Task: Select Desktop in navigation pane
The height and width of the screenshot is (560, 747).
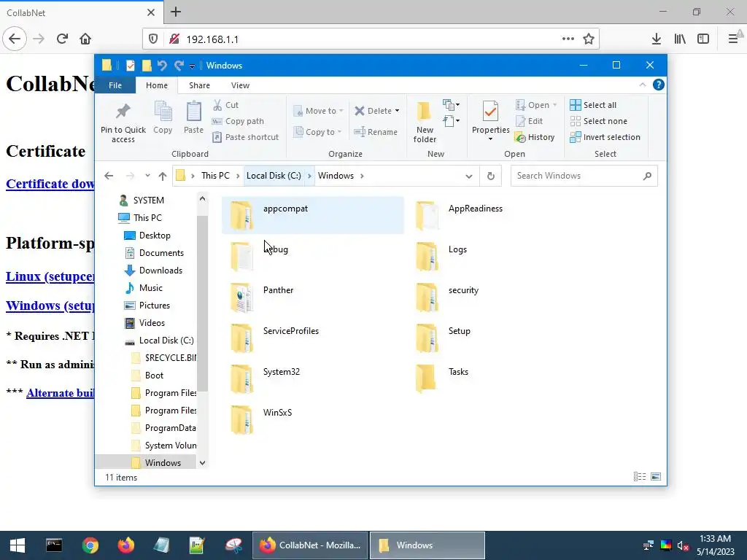Action: pyautogui.click(x=155, y=236)
